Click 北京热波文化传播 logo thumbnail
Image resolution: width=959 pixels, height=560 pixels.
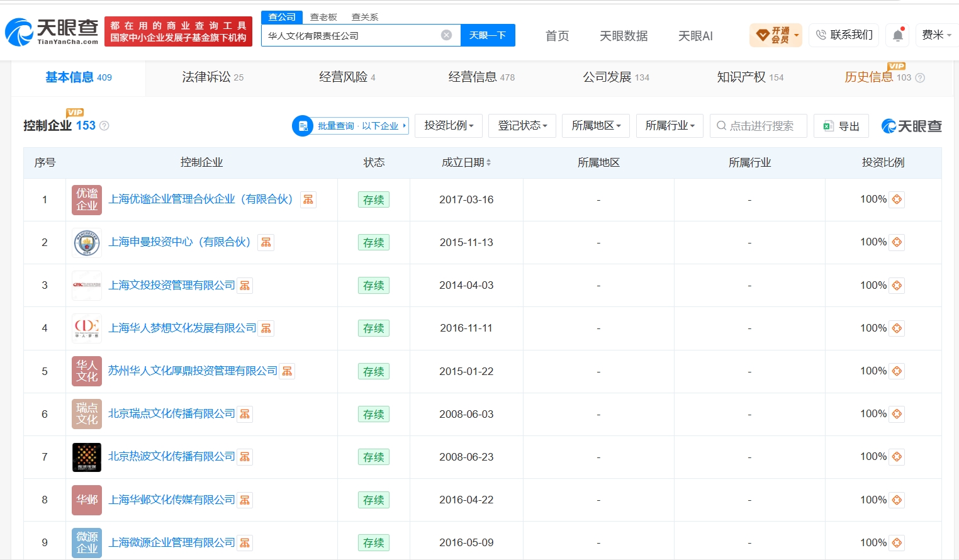click(87, 457)
